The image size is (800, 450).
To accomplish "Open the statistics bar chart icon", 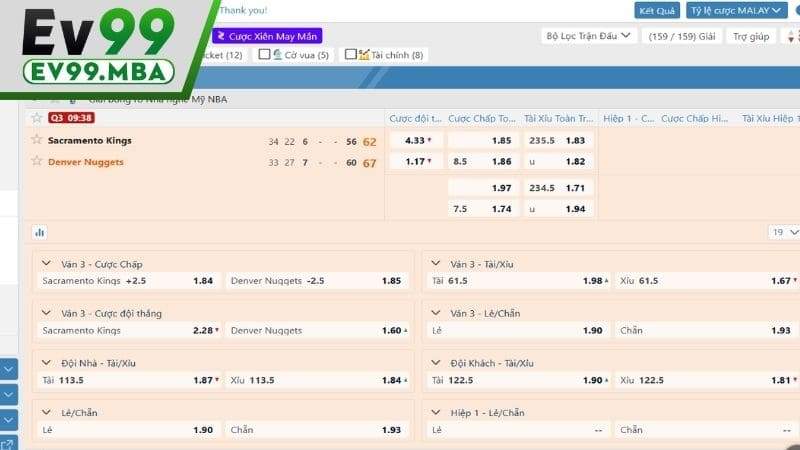I will (x=40, y=232).
